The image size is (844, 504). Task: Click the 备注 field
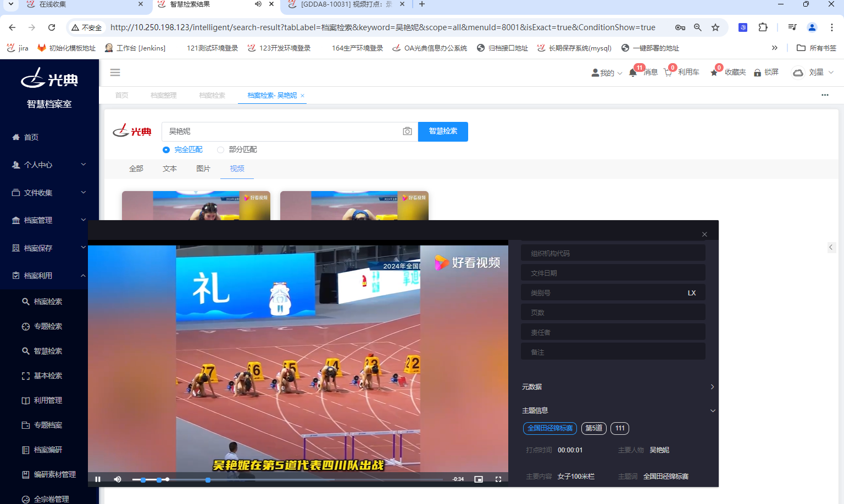pyautogui.click(x=613, y=352)
